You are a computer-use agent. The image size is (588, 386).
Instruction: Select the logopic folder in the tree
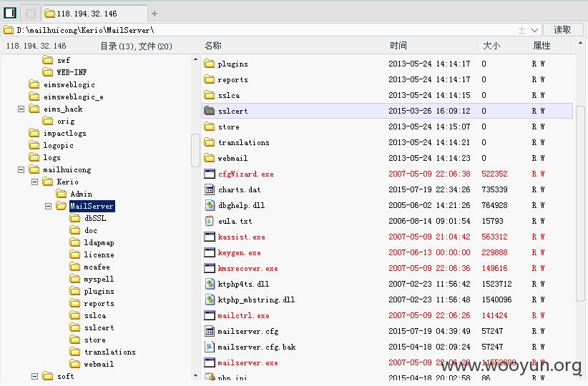click(x=52, y=145)
